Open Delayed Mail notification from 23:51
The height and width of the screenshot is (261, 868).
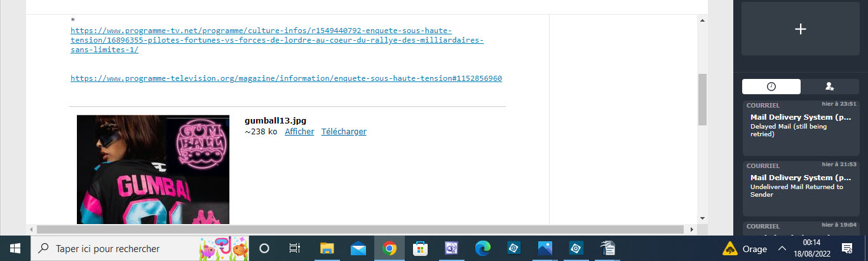click(x=801, y=128)
